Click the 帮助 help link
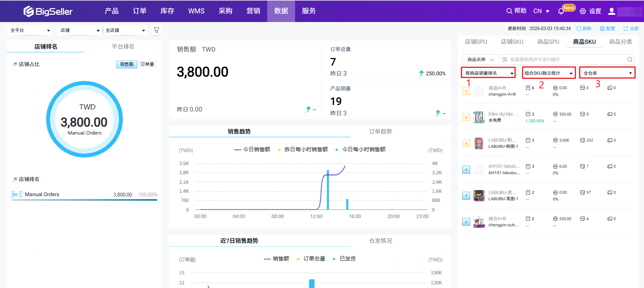 click(516, 11)
